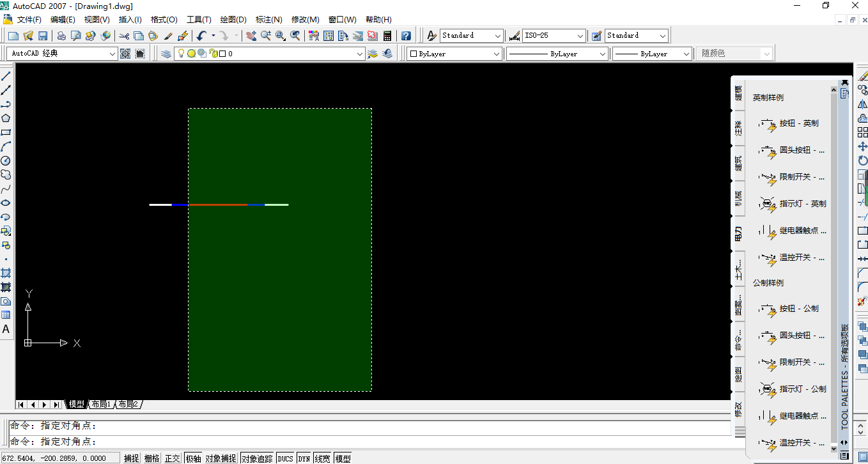Select the Revision Cloud tool
Image resolution: width=868 pixels, height=464 pixels.
[6, 174]
